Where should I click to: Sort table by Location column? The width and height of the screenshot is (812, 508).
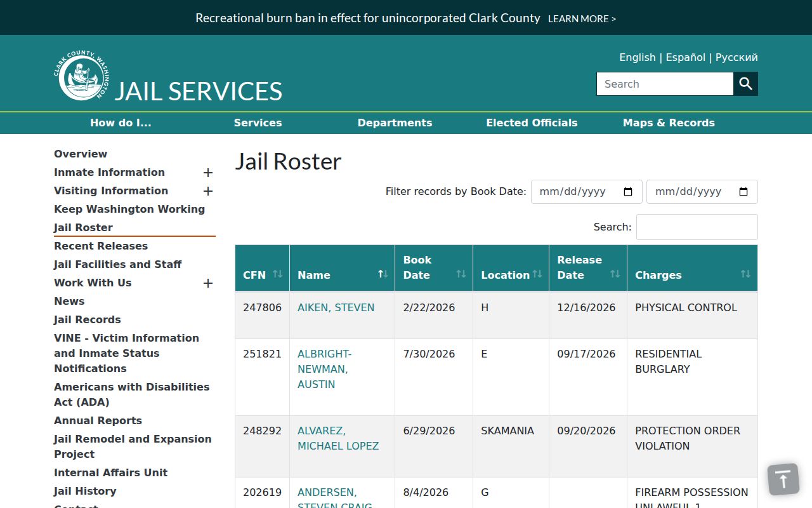[511, 268]
